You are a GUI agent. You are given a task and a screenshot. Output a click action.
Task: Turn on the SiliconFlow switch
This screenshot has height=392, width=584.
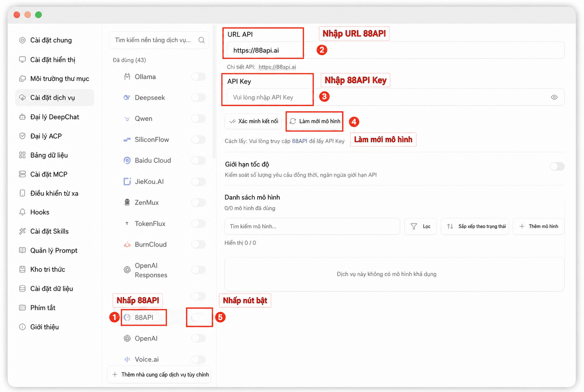coord(198,140)
